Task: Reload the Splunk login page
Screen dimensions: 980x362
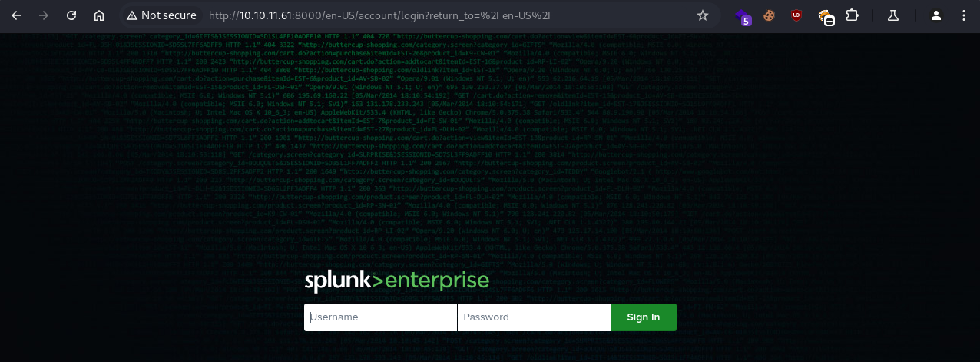Action: (71, 15)
